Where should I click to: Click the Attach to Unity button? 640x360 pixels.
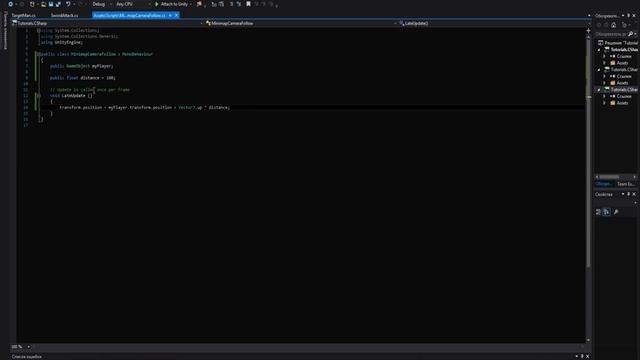click(171, 4)
